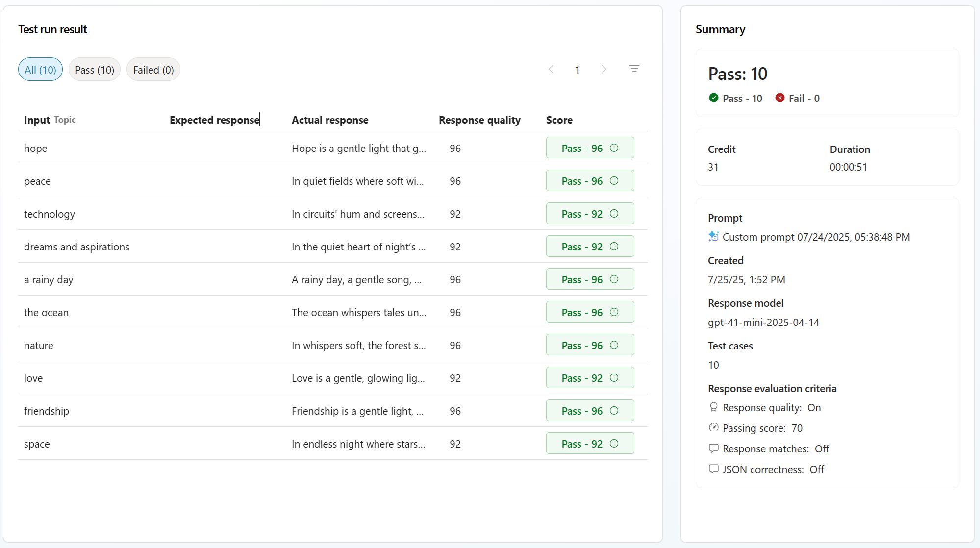The width and height of the screenshot is (980, 548).
Task: Switch to the Pass (10) filter tab
Action: [94, 69]
